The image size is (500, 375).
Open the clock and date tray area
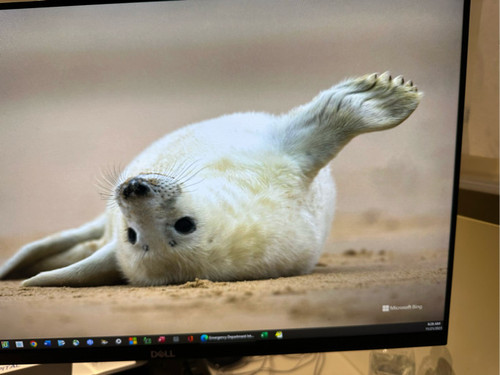click(x=434, y=326)
